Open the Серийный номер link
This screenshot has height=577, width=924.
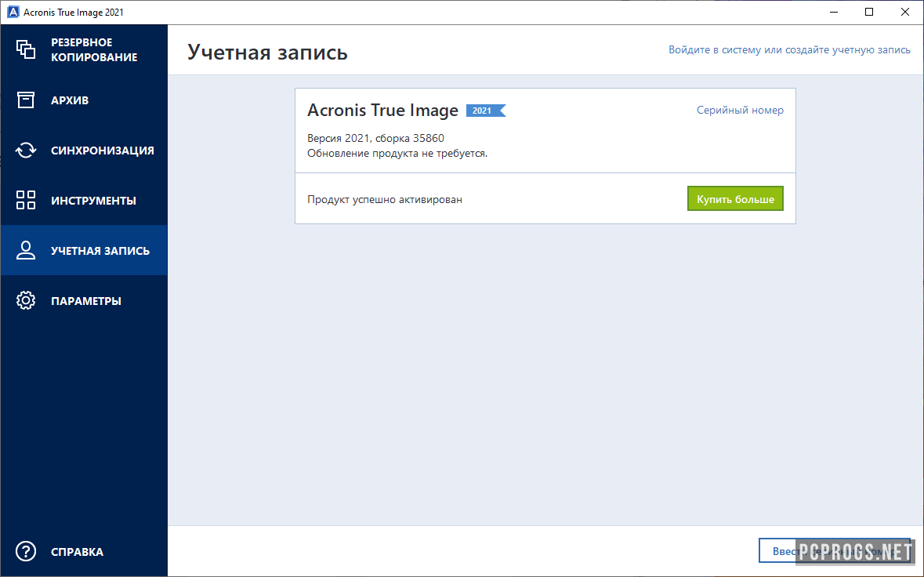pyautogui.click(x=740, y=111)
